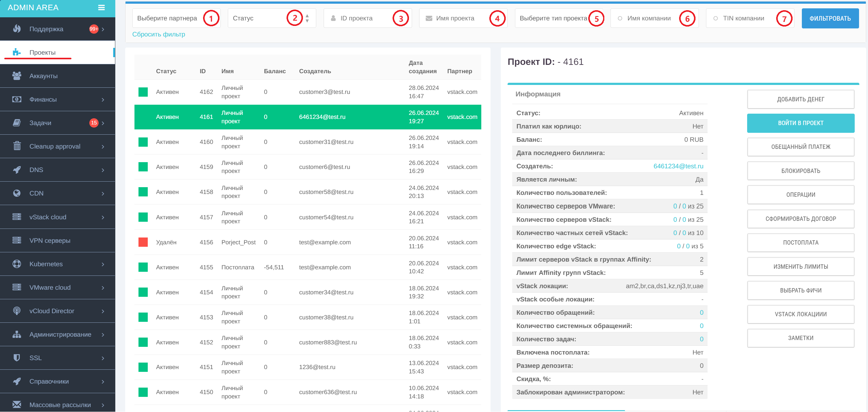This screenshot has width=868, height=412.
Task: Click the Аккаунты users icon
Action: tap(16, 76)
